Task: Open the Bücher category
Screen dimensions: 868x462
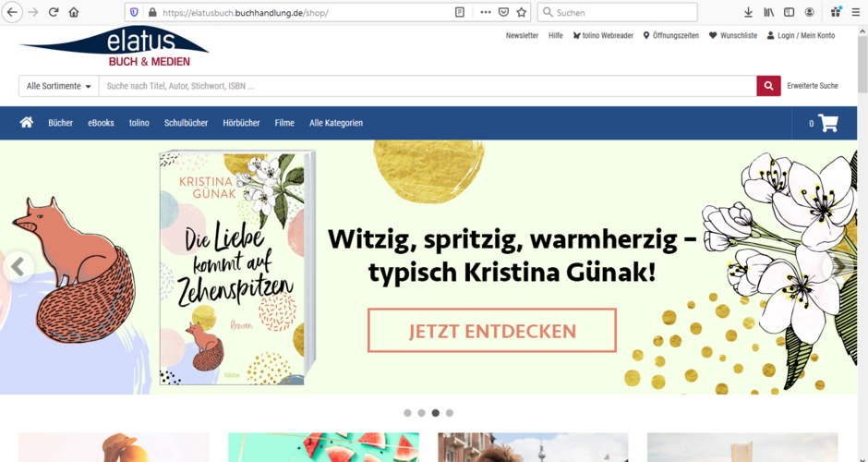Action: pyautogui.click(x=60, y=123)
